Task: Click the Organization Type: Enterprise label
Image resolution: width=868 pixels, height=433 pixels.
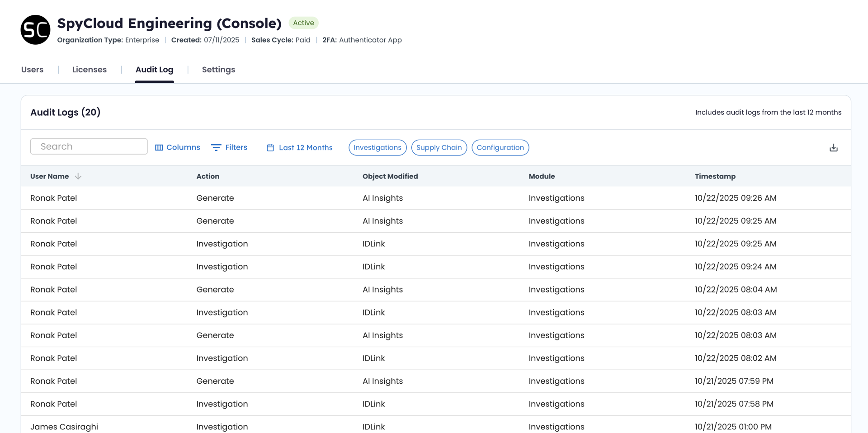Action: click(108, 40)
